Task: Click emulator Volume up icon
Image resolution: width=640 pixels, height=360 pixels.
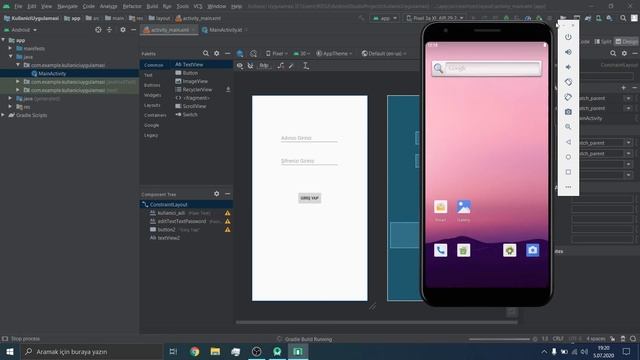Action: (568, 52)
